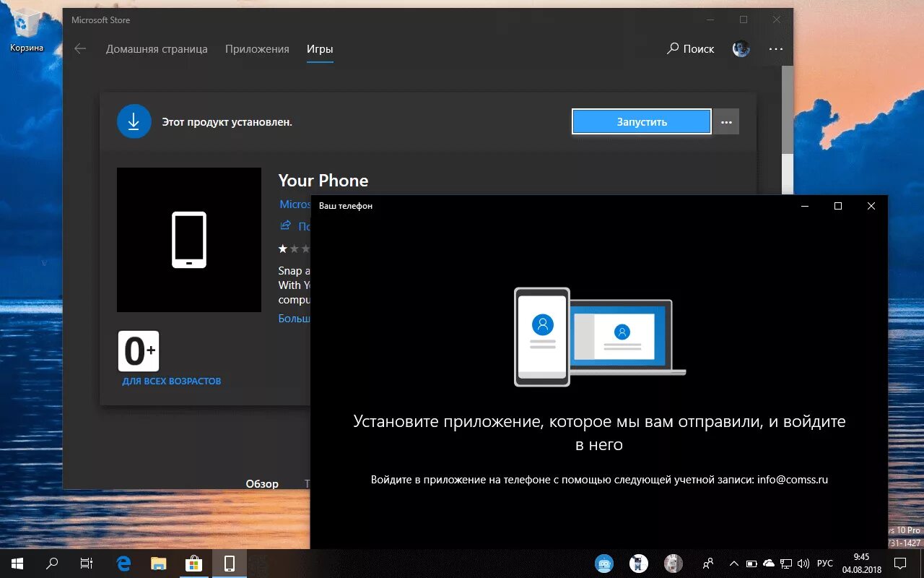Open the Корзина desktop icon
Viewport: 924px width, 578px height.
coord(27,32)
